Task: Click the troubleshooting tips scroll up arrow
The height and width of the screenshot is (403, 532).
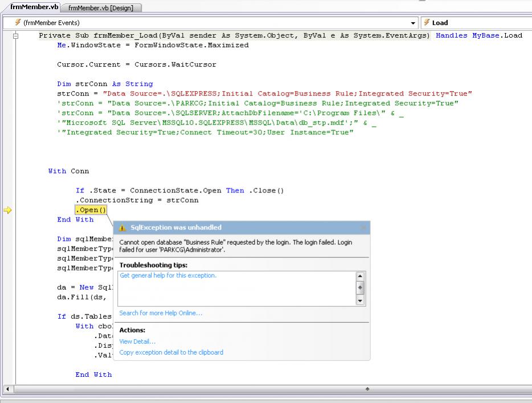Action: (x=360, y=276)
